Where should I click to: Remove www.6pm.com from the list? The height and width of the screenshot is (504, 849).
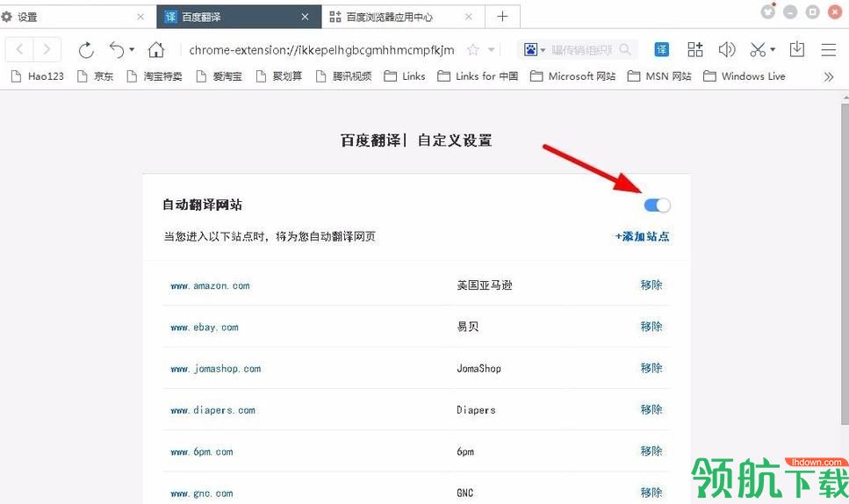tap(651, 451)
